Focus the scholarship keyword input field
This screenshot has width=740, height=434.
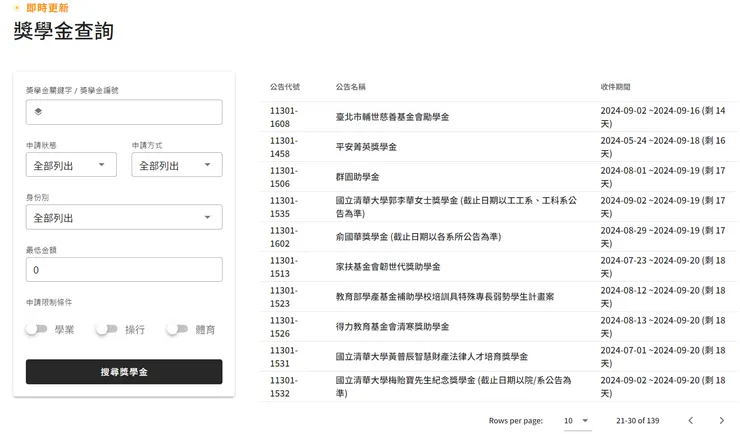click(124, 112)
